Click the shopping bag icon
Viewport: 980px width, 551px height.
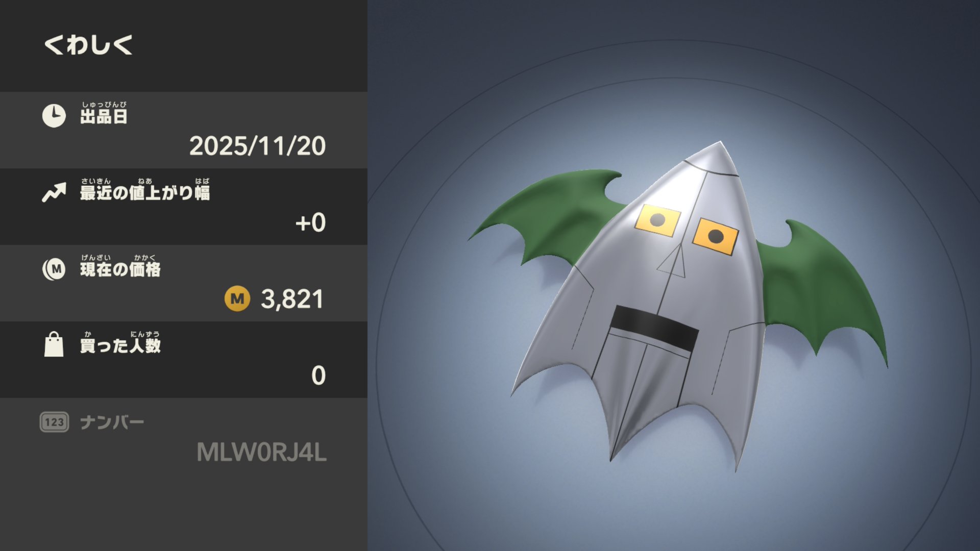click(x=54, y=344)
